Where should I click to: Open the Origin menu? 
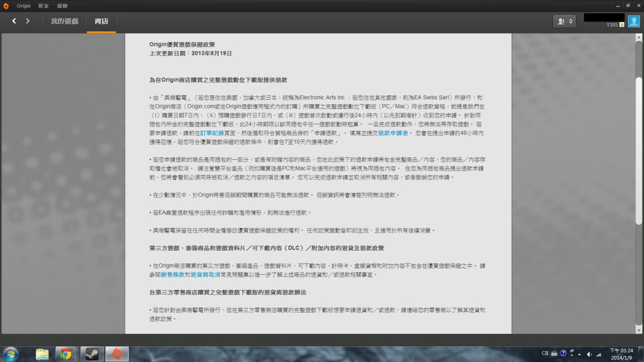23,6
